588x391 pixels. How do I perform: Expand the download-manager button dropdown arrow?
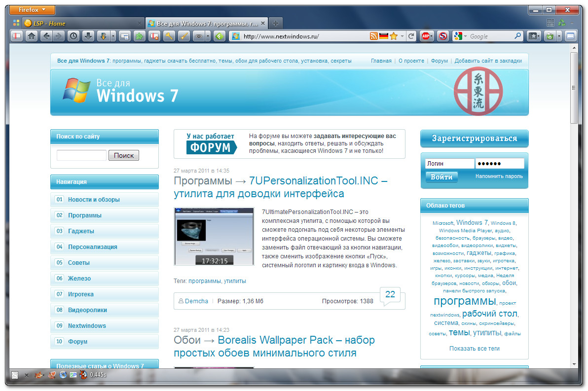tap(113, 36)
